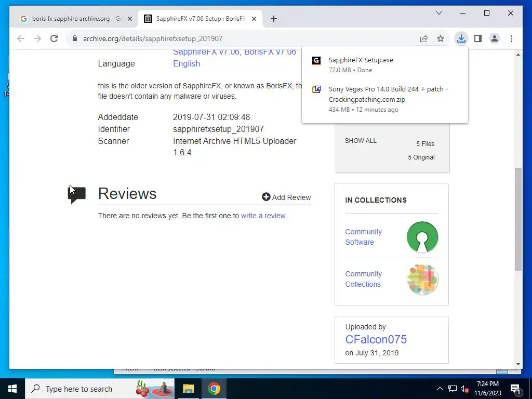Screen dimensions: 532x399
Task: Follow the 'write a review' link
Action: tap(263, 216)
